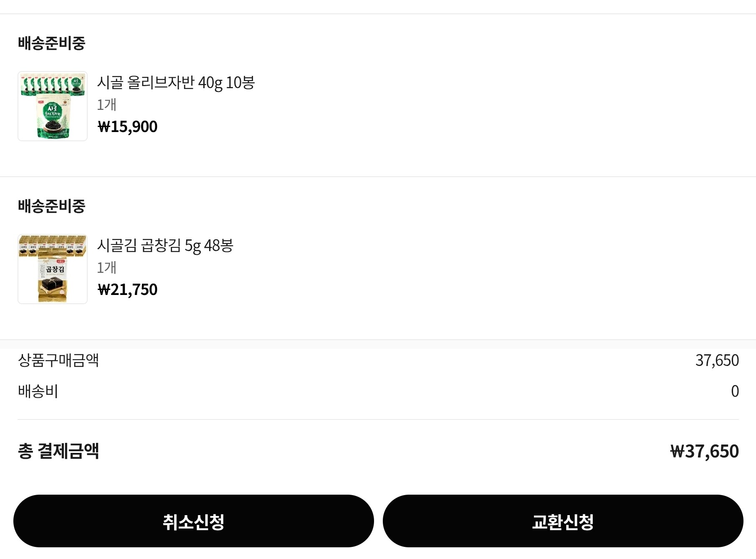Select the 37,650 product purchase amount value

tap(717, 360)
